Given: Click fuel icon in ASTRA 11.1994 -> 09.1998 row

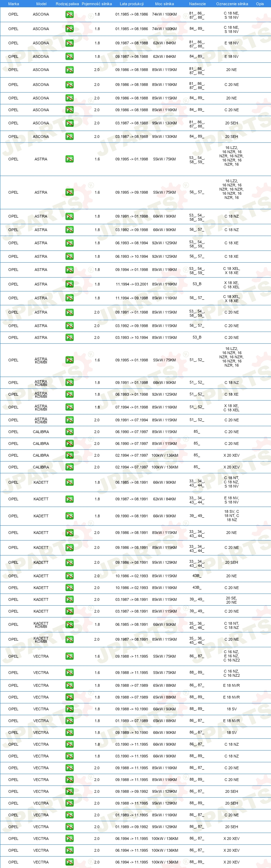Looking at the screenshot, I should pos(70,298).
